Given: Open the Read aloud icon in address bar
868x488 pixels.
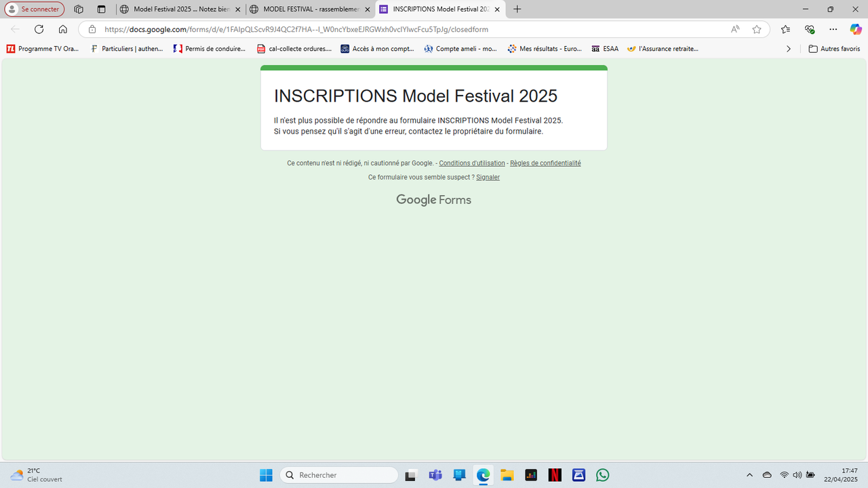Looking at the screenshot, I should 735,29.
